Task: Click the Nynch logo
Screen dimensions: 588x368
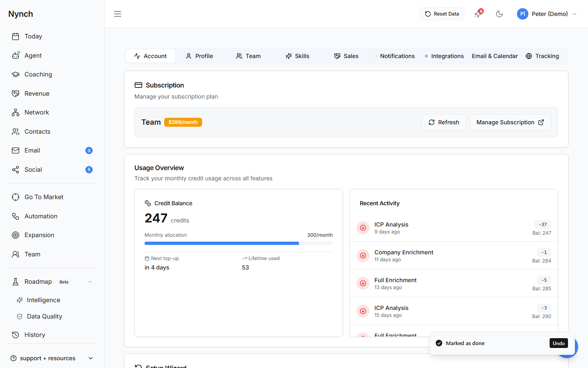Action: pos(20,14)
